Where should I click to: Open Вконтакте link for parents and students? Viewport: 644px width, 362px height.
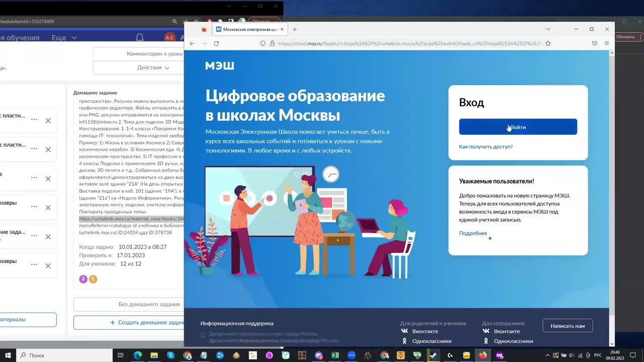click(x=425, y=331)
